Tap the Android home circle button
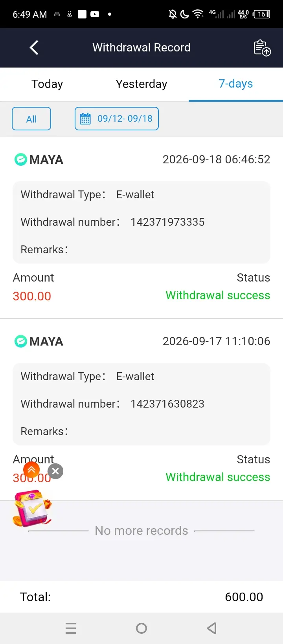Screen dimensions: 283x644 (141, 628)
